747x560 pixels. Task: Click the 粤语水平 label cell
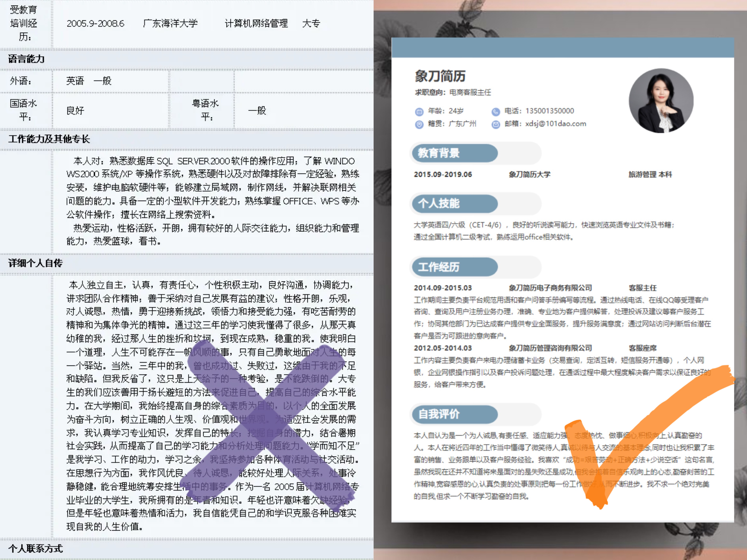[x=202, y=110]
